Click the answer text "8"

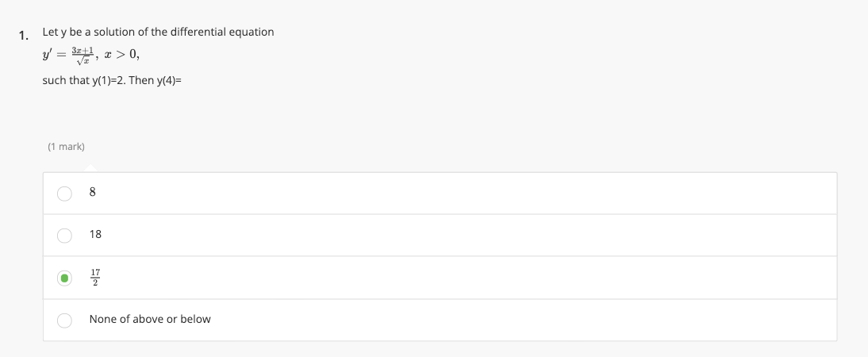tap(93, 192)
